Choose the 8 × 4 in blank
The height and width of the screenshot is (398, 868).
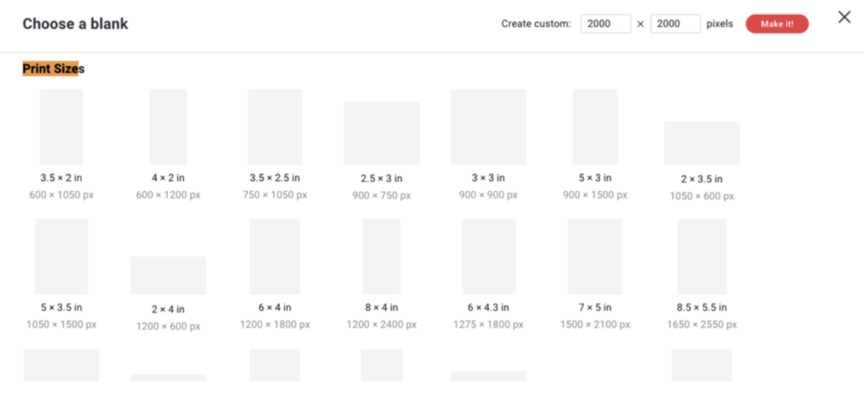(x=381, y=256)
